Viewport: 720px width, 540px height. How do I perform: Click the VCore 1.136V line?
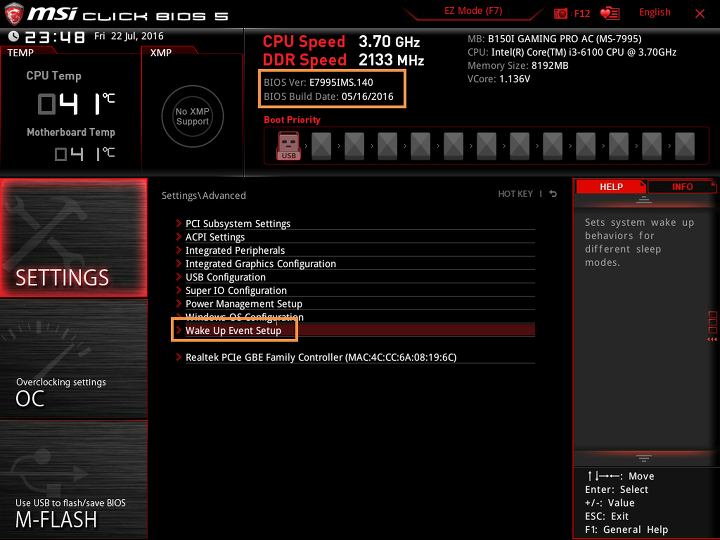(498, 79)
